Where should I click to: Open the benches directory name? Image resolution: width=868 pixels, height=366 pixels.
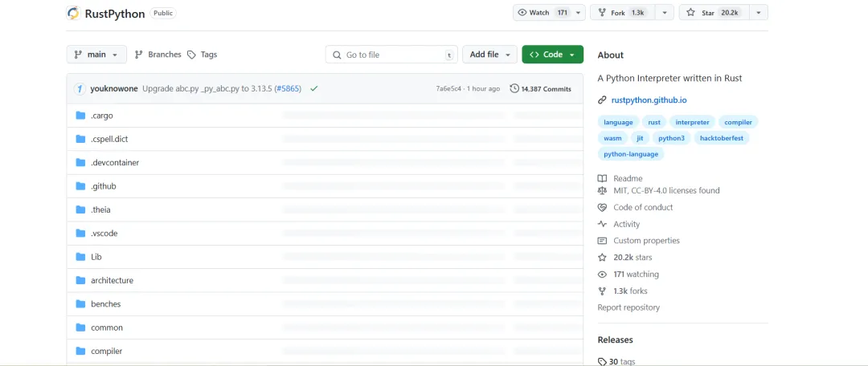(106, 304)
